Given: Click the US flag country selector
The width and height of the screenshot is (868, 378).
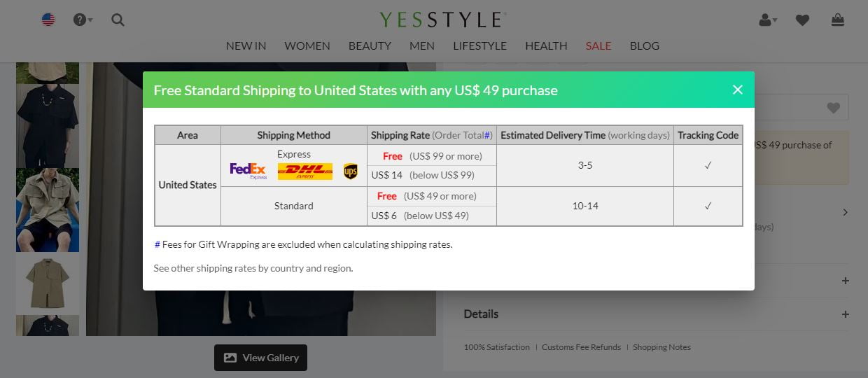Looking at the screenshot, I should 48,20.
